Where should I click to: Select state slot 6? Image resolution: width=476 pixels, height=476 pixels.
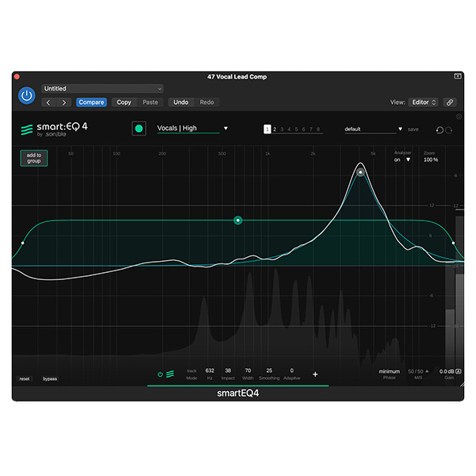coord(304,129)
